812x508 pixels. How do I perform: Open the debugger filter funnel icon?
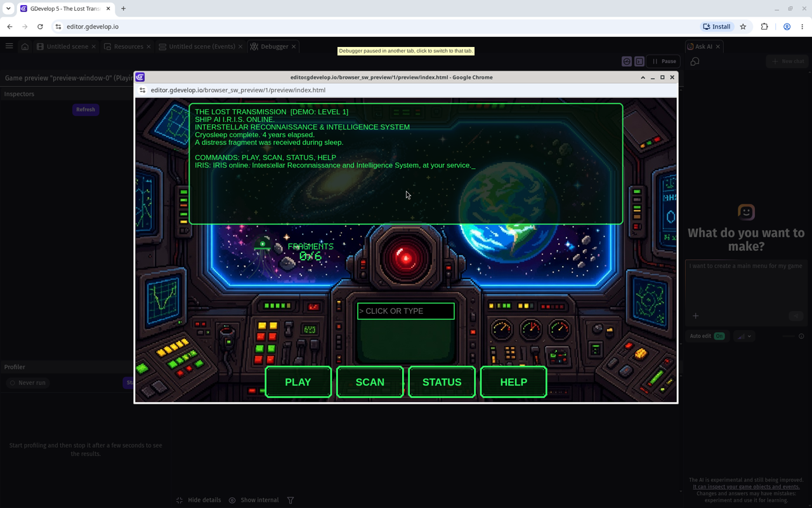pyautogui.click(x=291, y=500)
